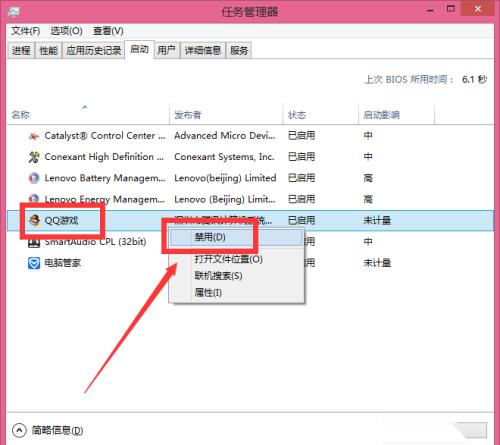The width and height of the screenshot is (500, 445).
Task: Click publisher Advanced Micro Devi...
Action: [225, 136]
